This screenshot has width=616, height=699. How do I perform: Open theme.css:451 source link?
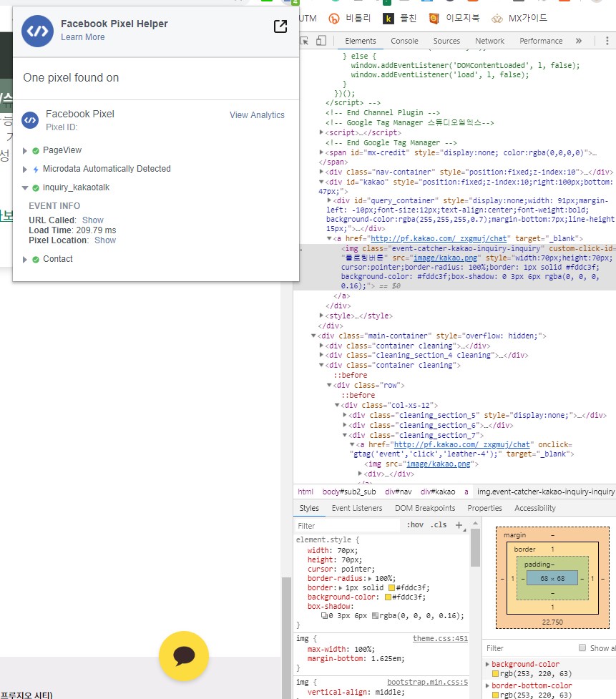point(441,638)
